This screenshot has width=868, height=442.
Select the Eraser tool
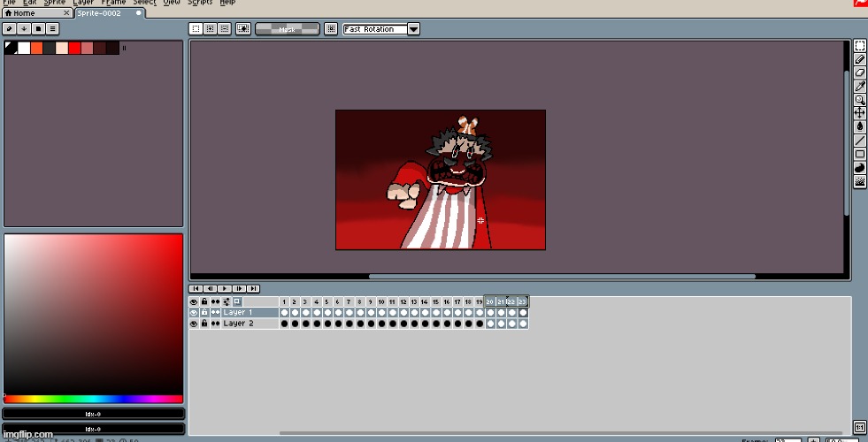pos(860,72)
